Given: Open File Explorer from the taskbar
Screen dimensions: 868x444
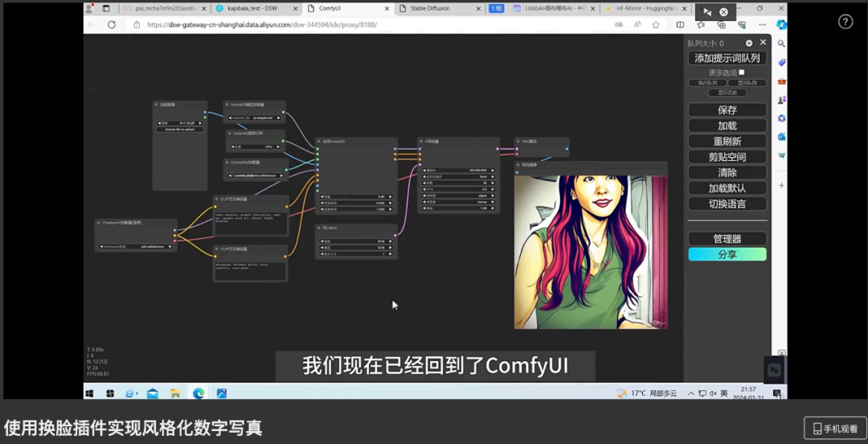Looking at the screenshot, I should coord(175,393).
